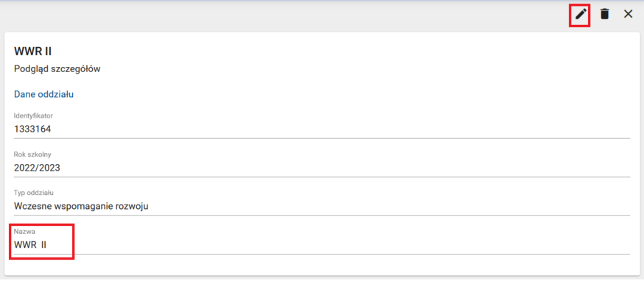Screen dimensions: 644x281
Task: Click the underline beneath the Rok szkolny value
Action: pyautogui.click(x=322, y=177)
